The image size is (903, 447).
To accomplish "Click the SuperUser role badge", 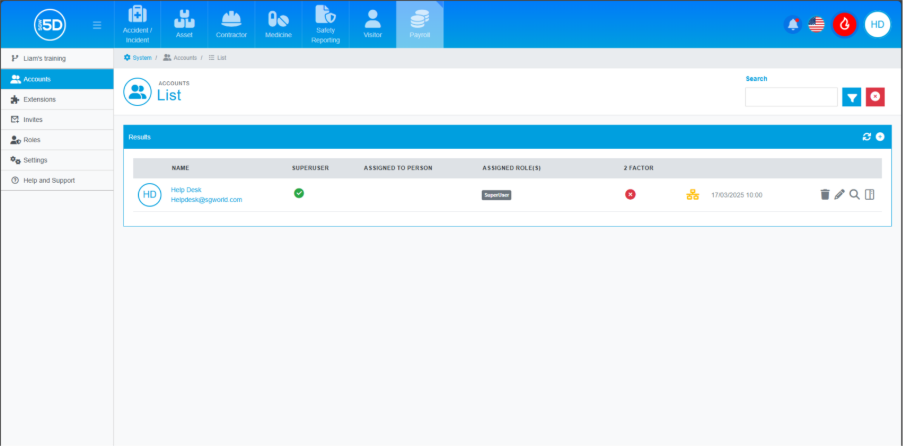I will pos(496,195).
